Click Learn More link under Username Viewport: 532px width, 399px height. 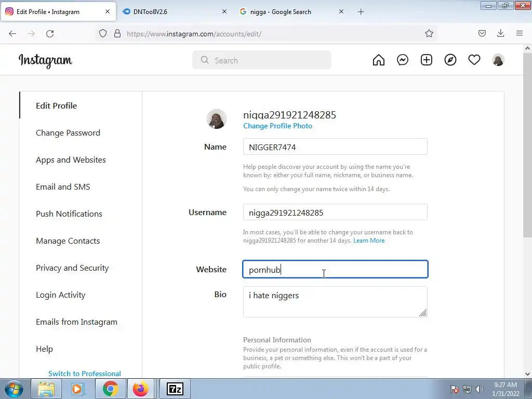click(x=369, y=241)
